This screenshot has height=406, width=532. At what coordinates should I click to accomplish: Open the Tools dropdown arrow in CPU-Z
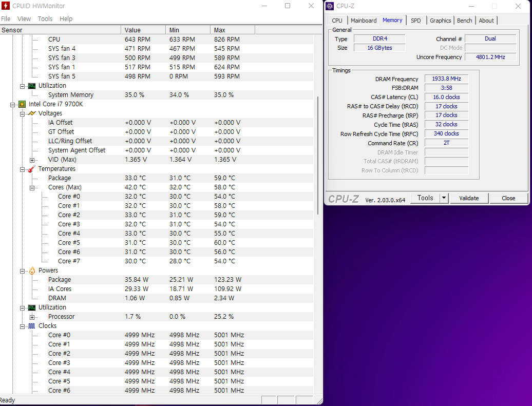(x=444, y=198)
